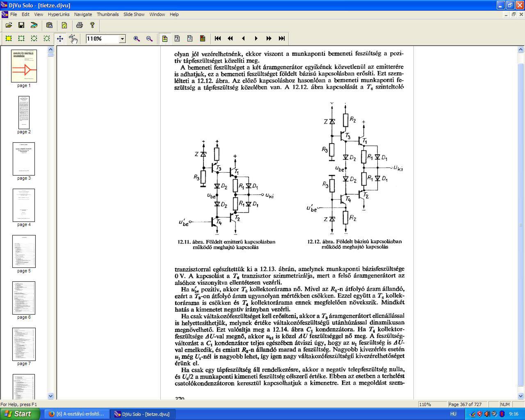525x420 pixels.
Task: Jump to the last page
Action: 282,39
